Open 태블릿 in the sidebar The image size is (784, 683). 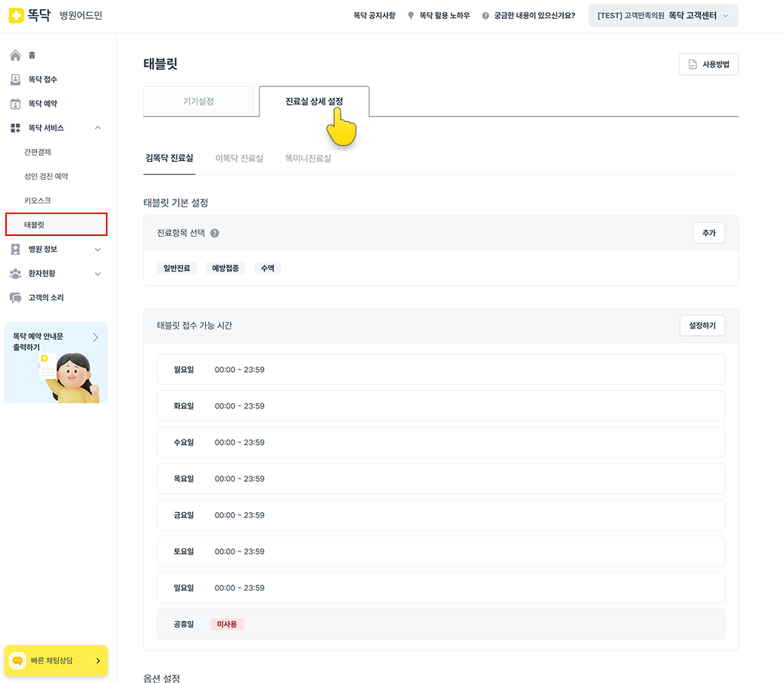56,225
